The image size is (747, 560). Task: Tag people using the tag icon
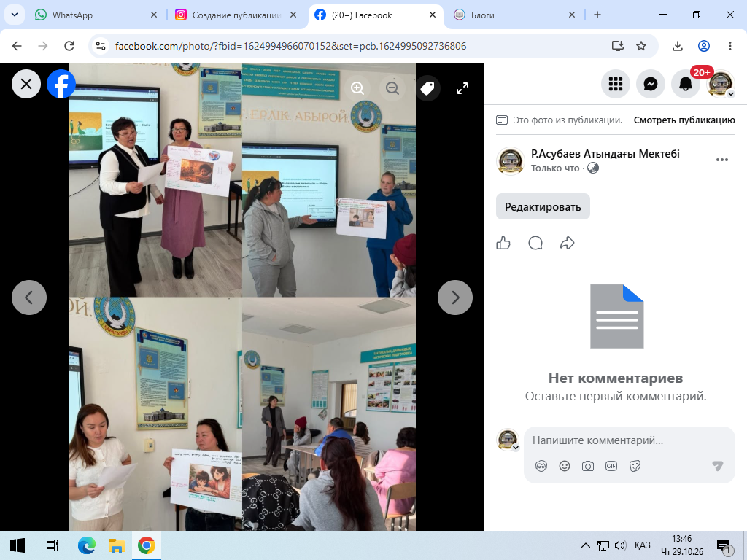pos(427,88)
